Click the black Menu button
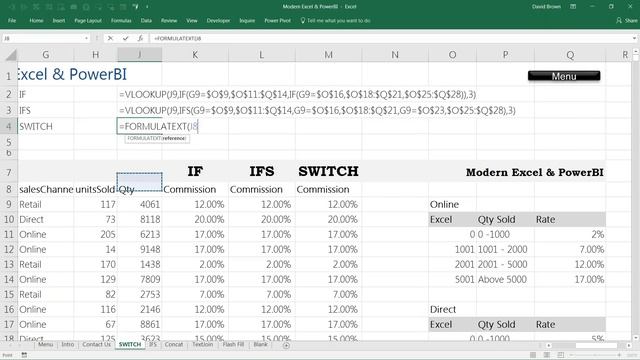640x360 pixels. [564, 76]
